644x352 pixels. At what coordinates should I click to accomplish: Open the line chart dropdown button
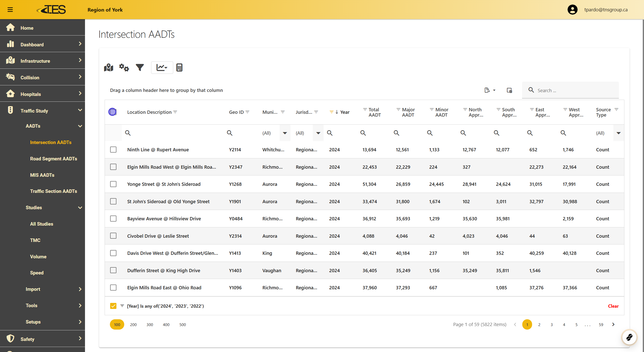click(x=162, y=67)
